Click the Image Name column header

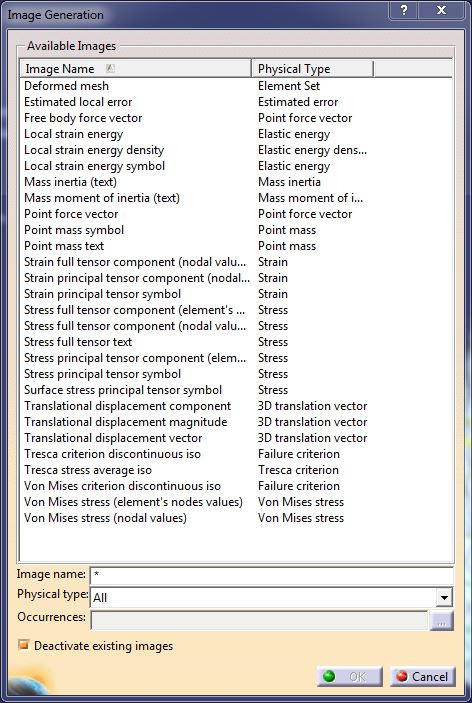coord(135,69)
